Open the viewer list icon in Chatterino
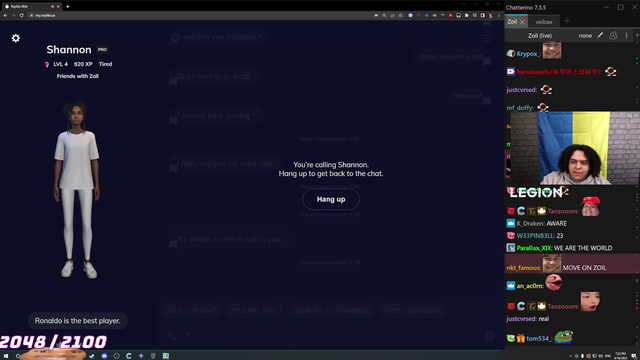 click(613, 36)
